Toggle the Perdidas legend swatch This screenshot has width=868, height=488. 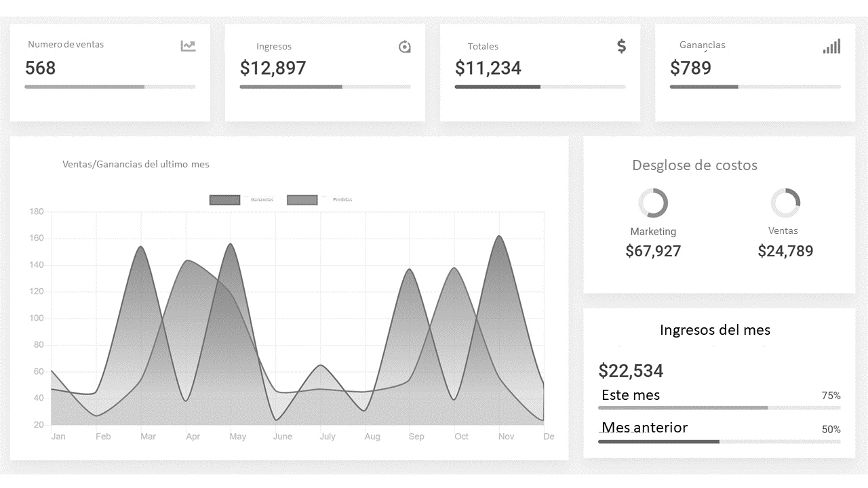pyautogui.click(x=302, y=200)
